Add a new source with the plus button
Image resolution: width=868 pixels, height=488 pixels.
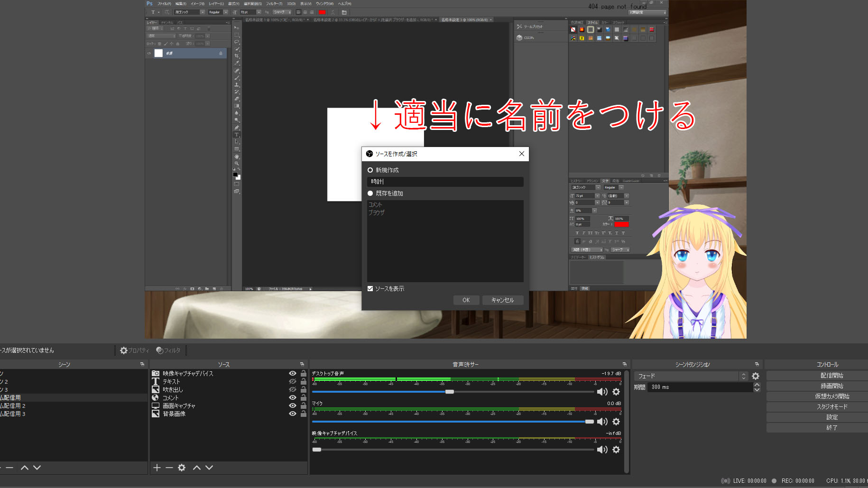pyautogui.click(x=157, y=468)
